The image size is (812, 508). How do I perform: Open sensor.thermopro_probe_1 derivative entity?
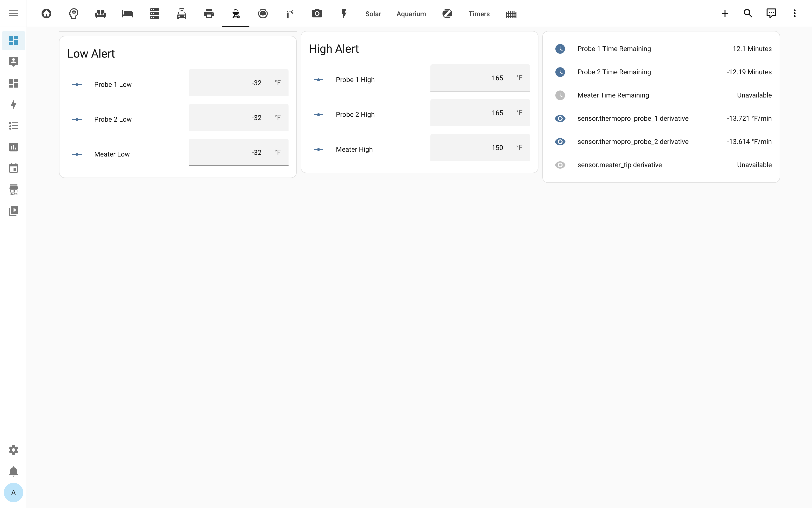[x=661, y=118]
